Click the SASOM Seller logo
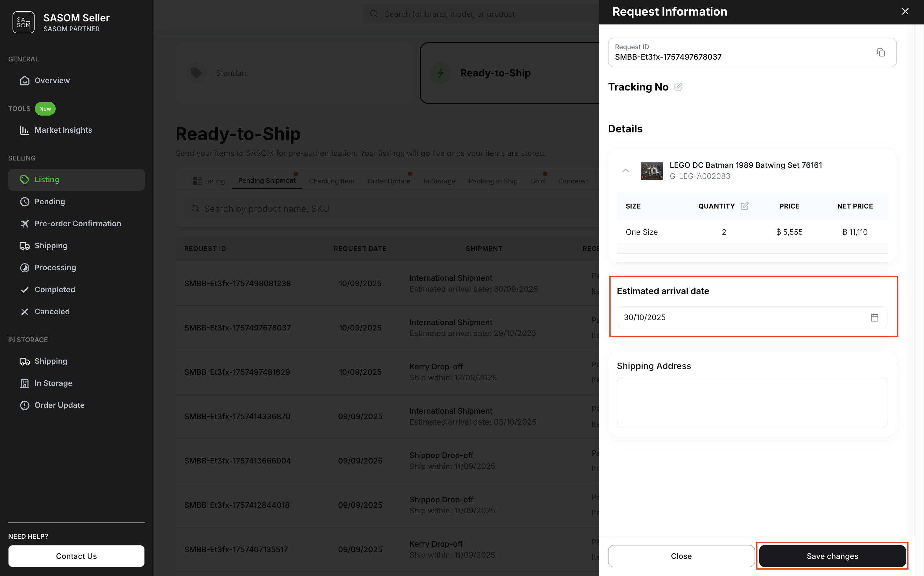924x576 pixels. [x=23, y=22]
